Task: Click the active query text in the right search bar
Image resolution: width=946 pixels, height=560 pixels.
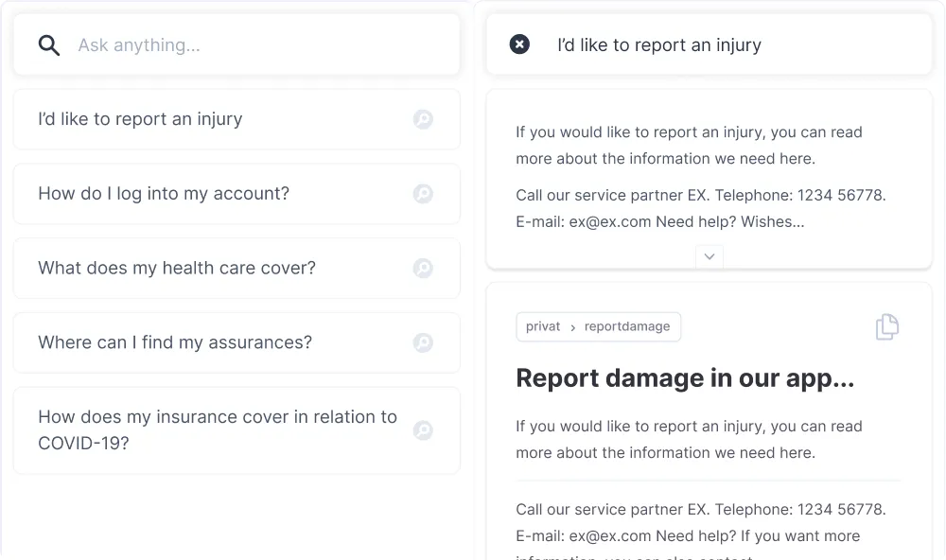Action: click(x=659, y=44)
